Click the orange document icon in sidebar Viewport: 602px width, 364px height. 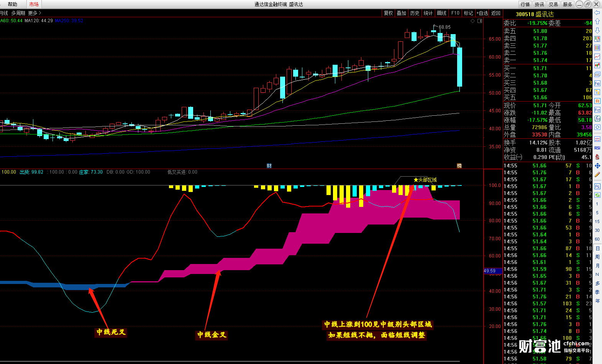pyautogui.click(x=597, y=101)
